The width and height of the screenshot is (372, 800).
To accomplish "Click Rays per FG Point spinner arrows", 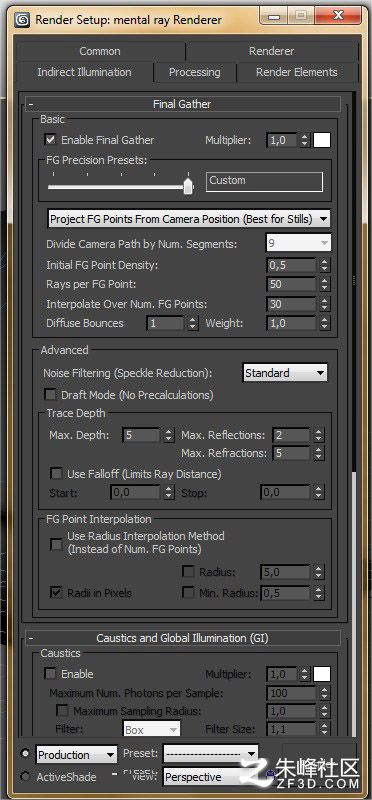I will tap(325, 284).
